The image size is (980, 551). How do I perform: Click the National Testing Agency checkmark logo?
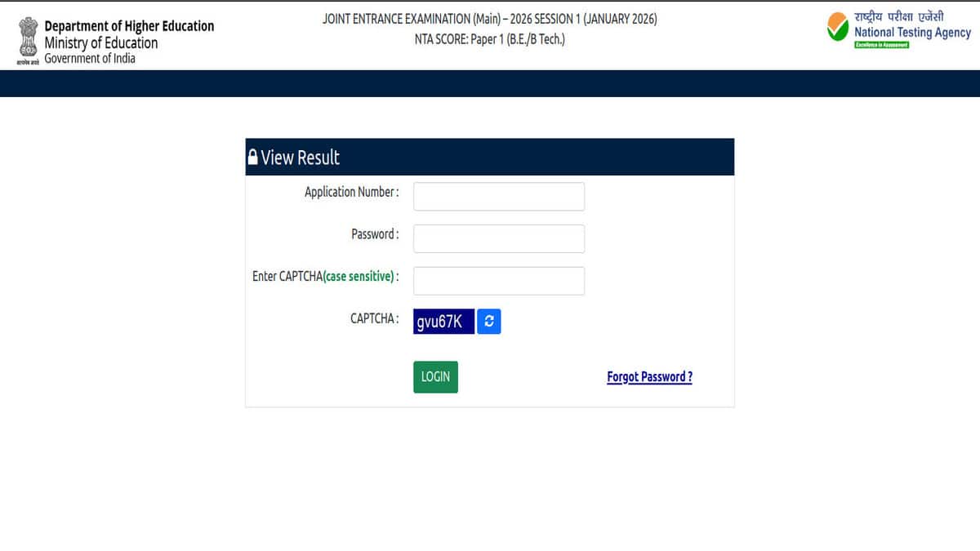click(838, 29)
